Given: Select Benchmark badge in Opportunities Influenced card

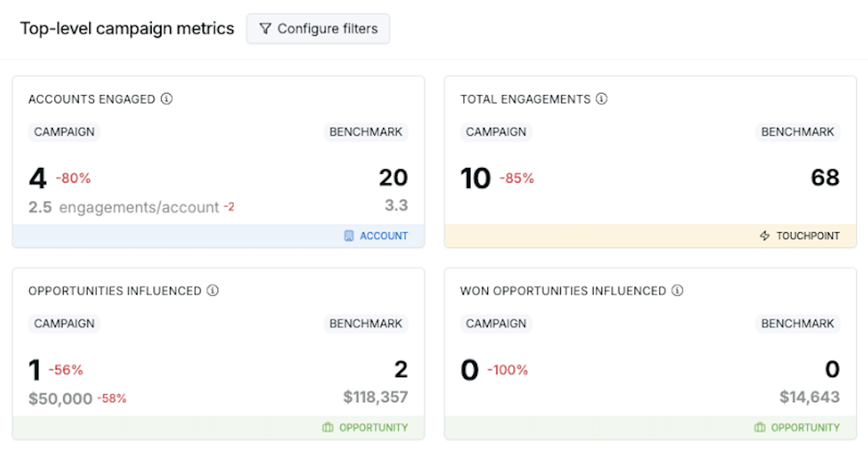Looking at the screenshot, I should pyautogui.click(x=366, y=324).
